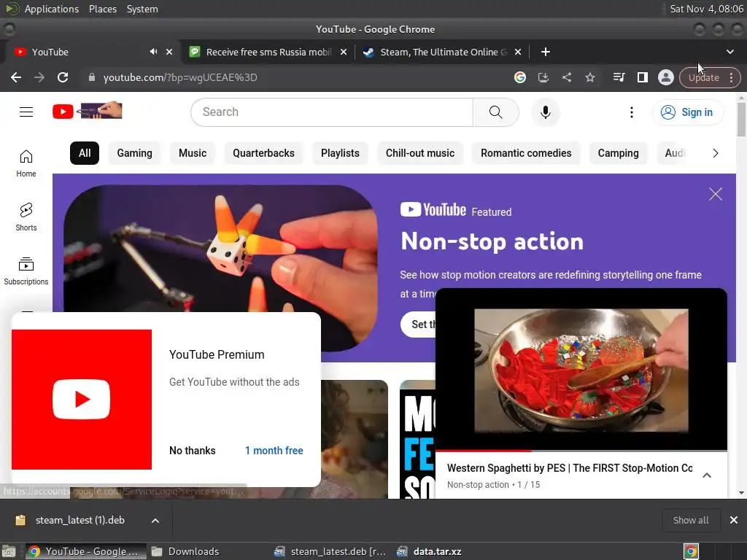The width and height of the screenshot is (747, 560).
Task: Click No thanks on Premium popup
Action: point(192,451)
